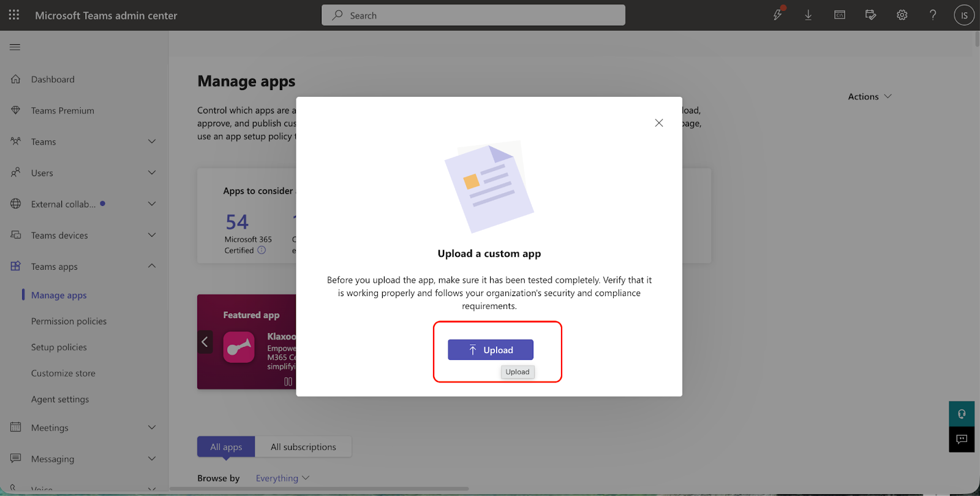Click the Teams Premium diamond icon
The height and width of the screenshot is (496, 980).
coord(16,110)
